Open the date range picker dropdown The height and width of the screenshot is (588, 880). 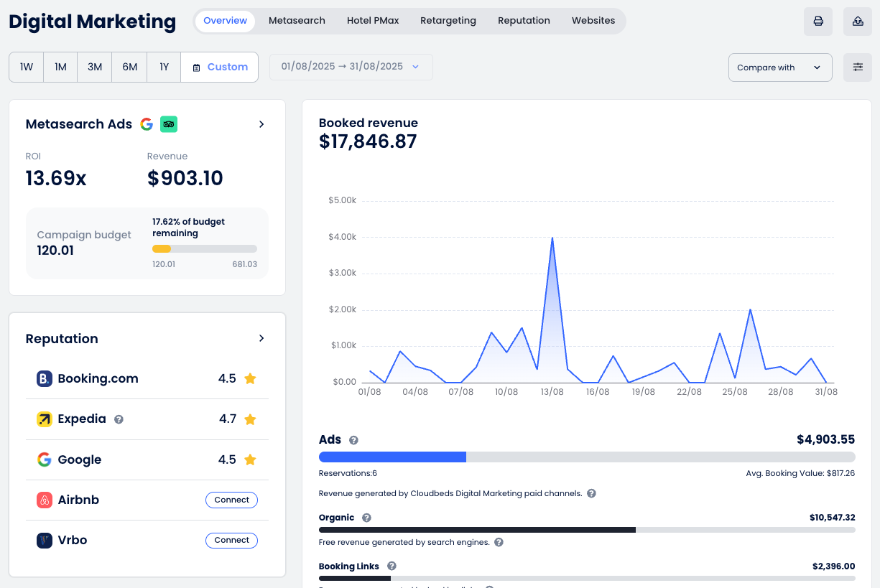(x=351, y=67)
